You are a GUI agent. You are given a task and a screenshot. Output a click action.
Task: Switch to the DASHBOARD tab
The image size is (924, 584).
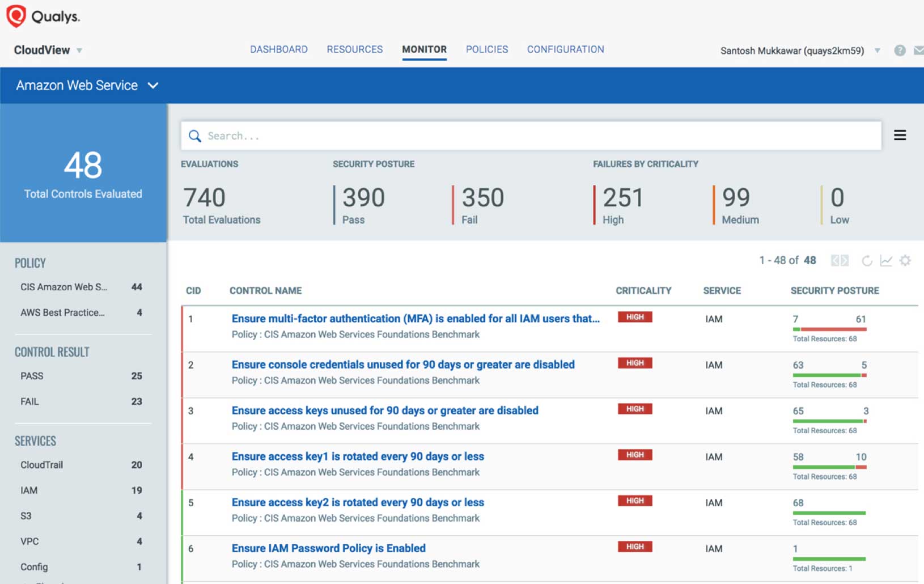click(x=279, y=49)
